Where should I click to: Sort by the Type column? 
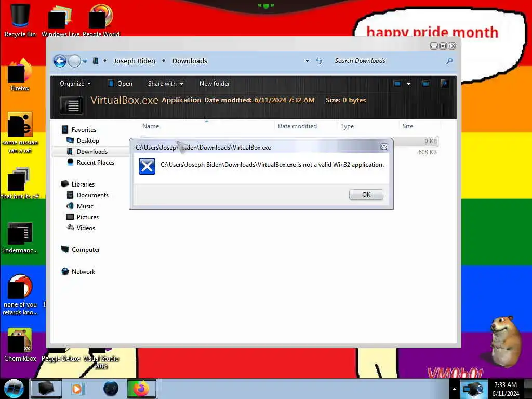click(x=347, y=126)
